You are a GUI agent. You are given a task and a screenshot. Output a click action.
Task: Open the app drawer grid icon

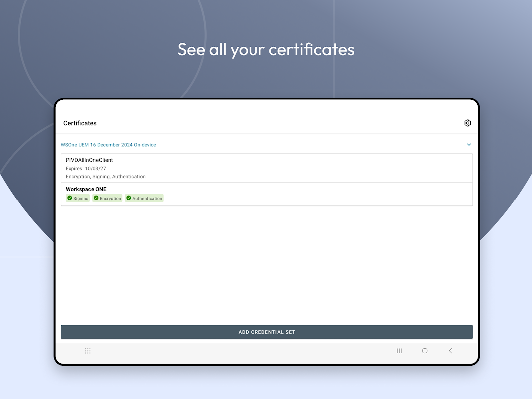[88, 351]
